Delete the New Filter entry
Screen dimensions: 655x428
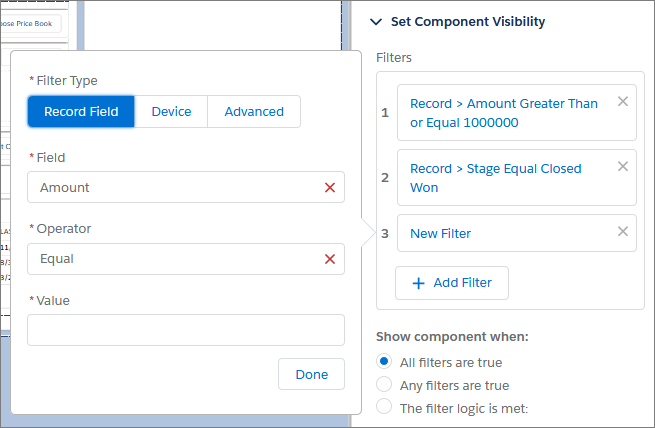pyautogui.click(x=623, y=231)
